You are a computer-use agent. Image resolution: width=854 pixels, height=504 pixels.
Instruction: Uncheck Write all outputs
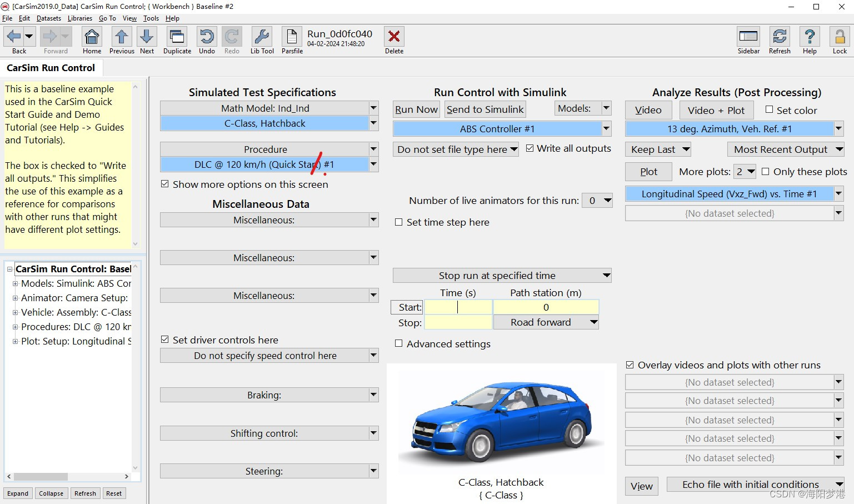click(x=530, y=148)
